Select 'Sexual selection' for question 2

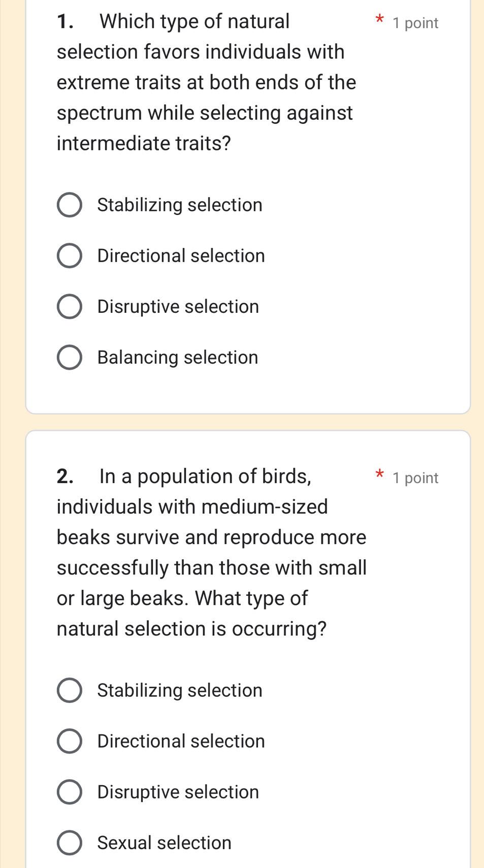click(x=70, y=842)
